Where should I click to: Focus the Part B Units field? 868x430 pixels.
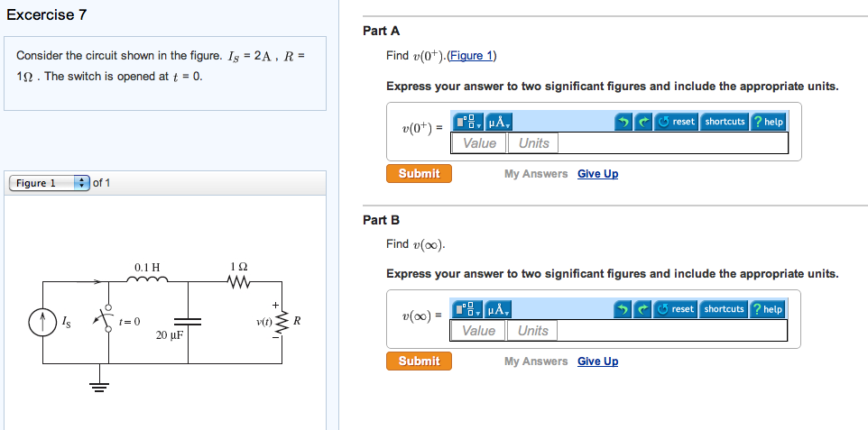click(533, 331)
